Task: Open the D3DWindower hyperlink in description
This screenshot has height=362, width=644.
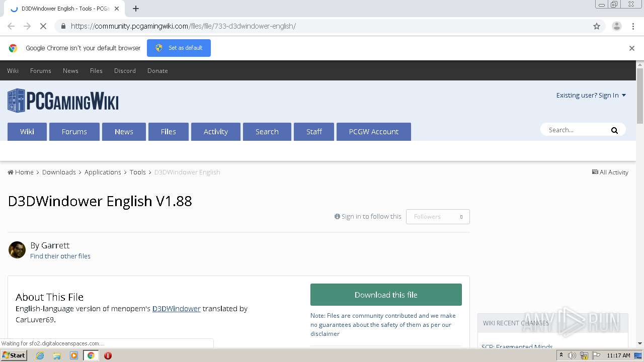Action: point(177,309)
